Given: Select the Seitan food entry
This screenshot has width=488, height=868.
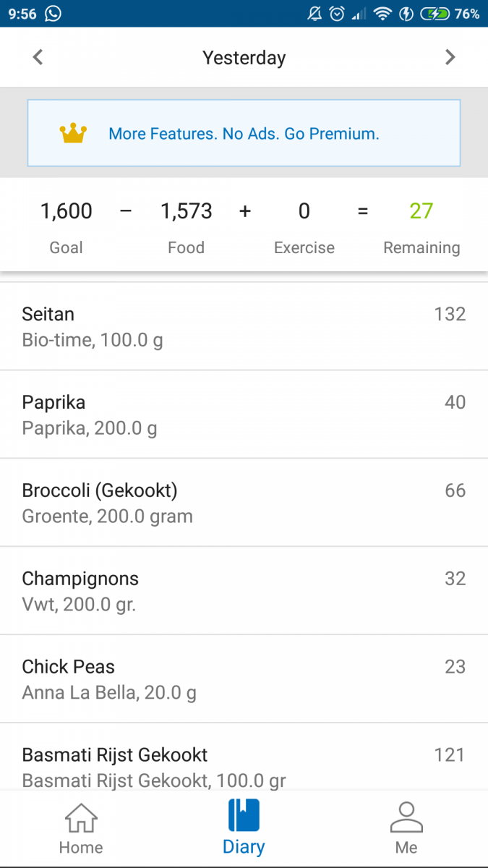Looking at the screenshot, I should pos(244,325).
